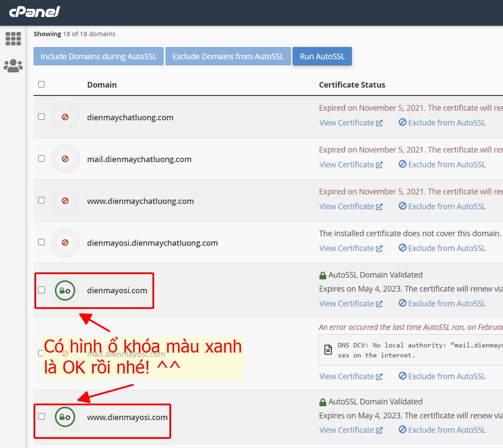Click Exclude Domains from AutoSSL button

click(x=228, y=56)
